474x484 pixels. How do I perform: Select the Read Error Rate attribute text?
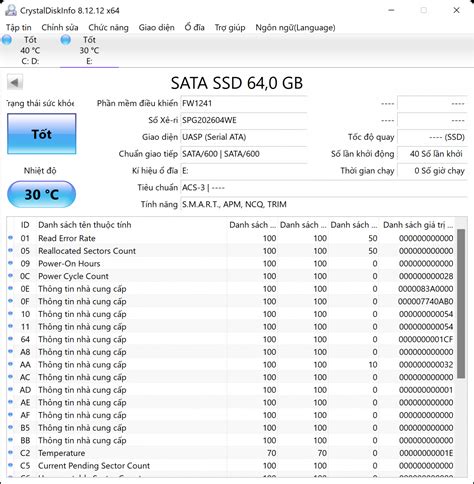coord(67,238)
